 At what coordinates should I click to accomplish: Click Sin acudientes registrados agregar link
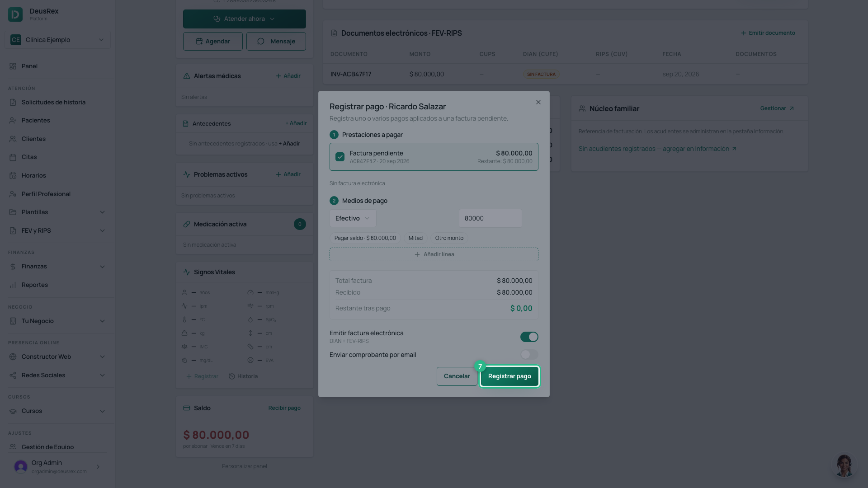(657, 149)
